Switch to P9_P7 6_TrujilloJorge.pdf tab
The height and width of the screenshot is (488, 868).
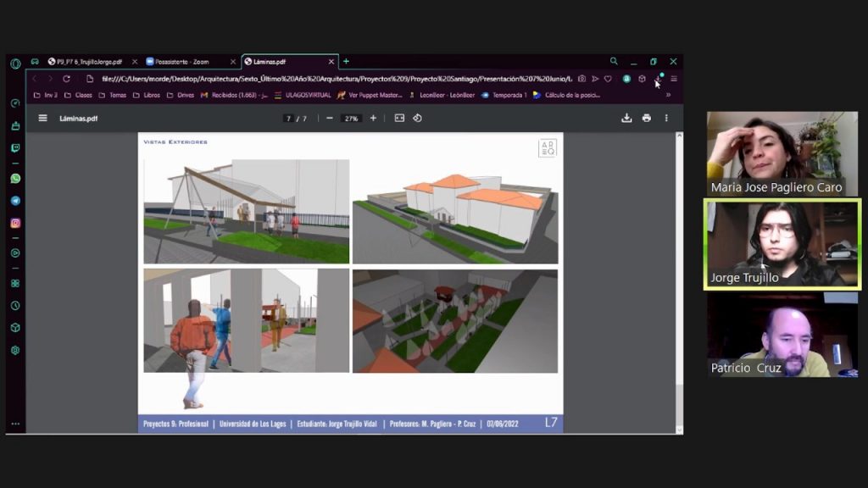tap(89, 62)
